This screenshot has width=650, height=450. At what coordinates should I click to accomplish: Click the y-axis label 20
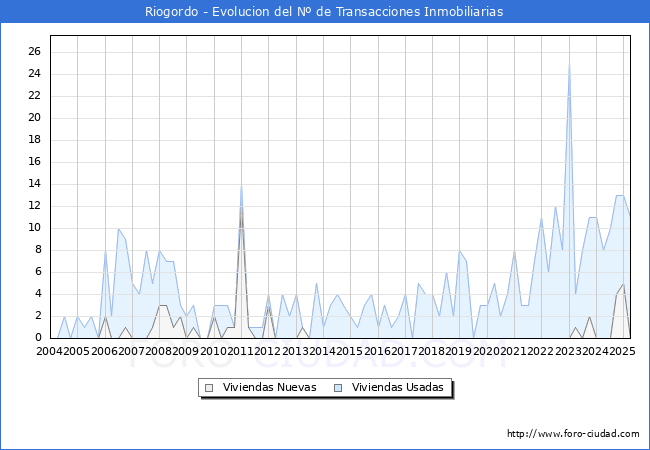point(34,117)
